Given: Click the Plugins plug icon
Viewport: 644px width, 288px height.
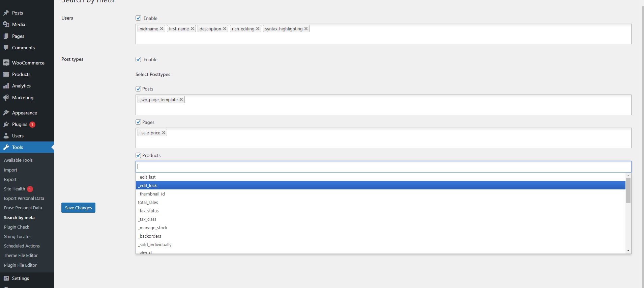Looking at the screenshot, I should pyautogui.click(x=6, y=124).
